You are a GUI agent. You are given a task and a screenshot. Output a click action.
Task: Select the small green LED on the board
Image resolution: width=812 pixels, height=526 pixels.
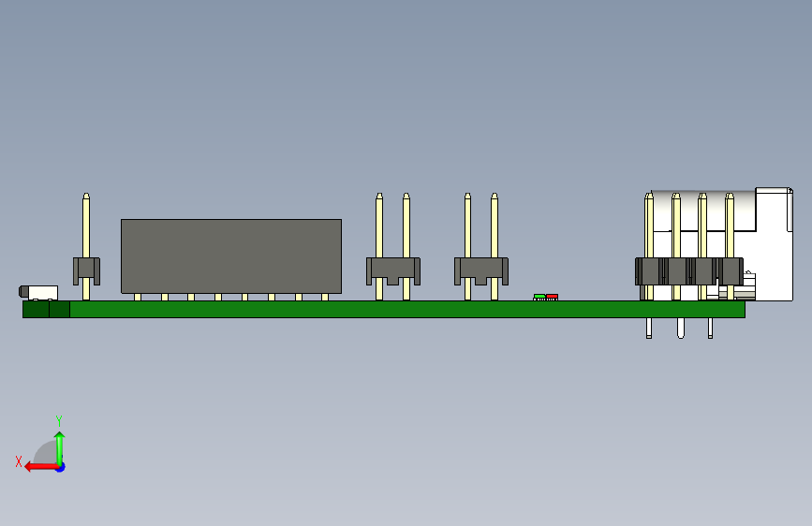[539, 298]
